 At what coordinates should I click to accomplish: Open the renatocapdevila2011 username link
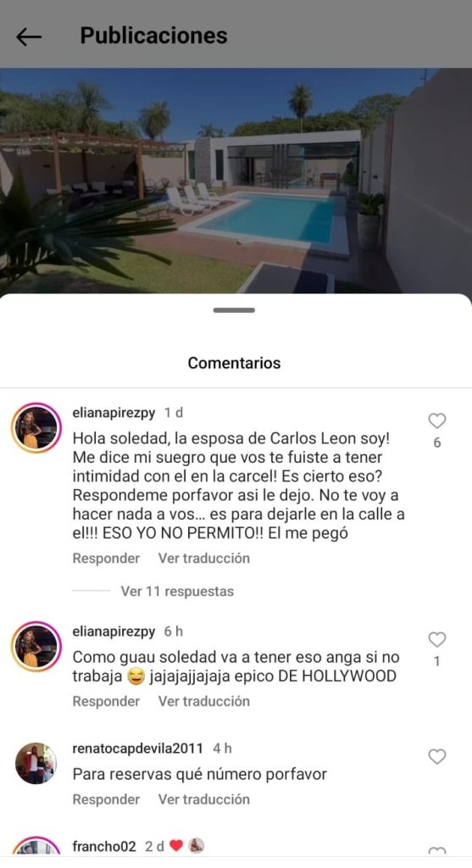pyautogui.click(x=138, y=748)
